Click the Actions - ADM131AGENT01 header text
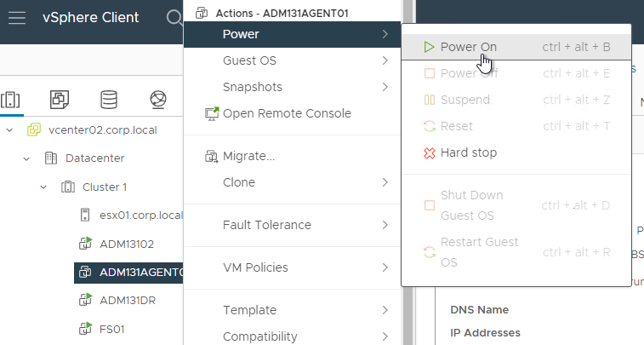 click(282, 13)
